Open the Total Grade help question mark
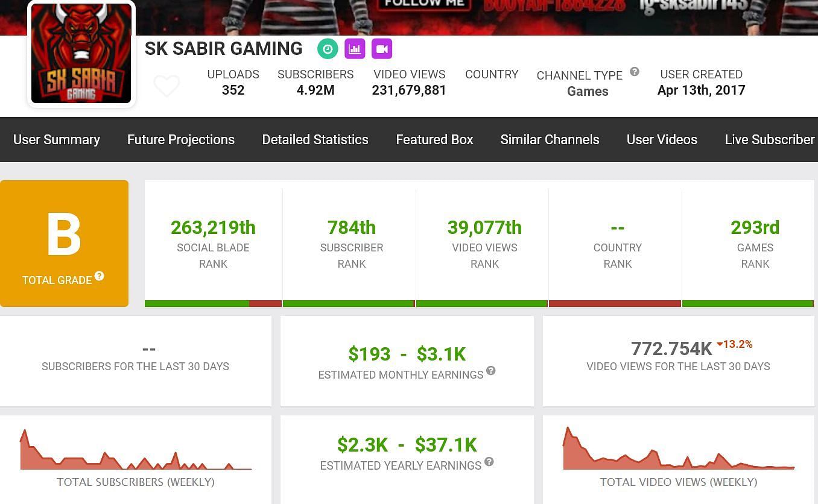Viewport: 818px width, 504px height. [x=100, y=276]
